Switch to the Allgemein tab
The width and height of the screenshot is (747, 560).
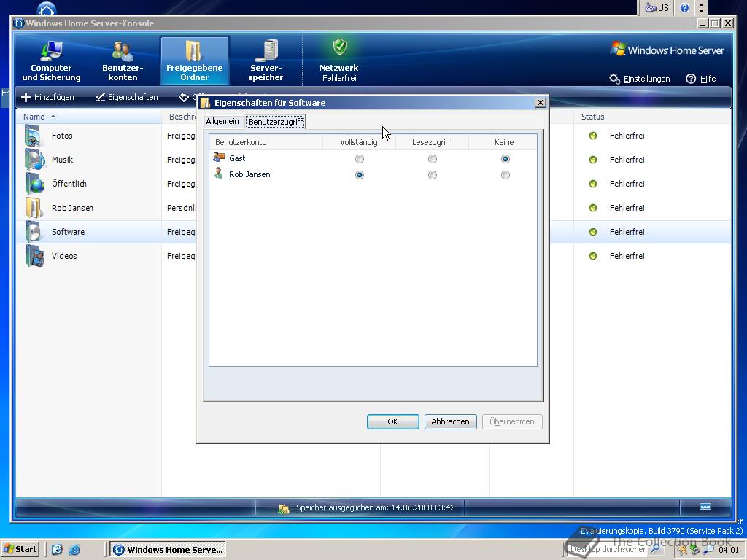click(222, 122)
